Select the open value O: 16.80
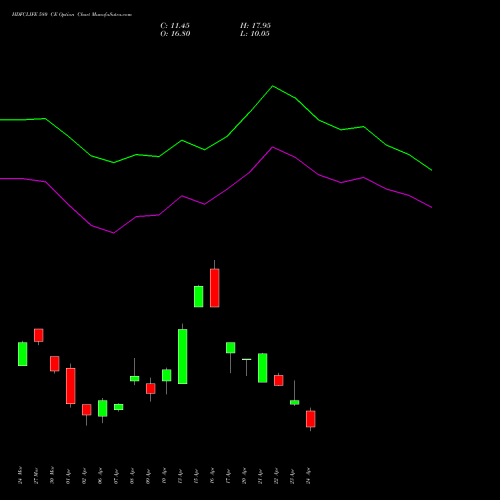Screen dimensions: 500x500 [175, 34]
